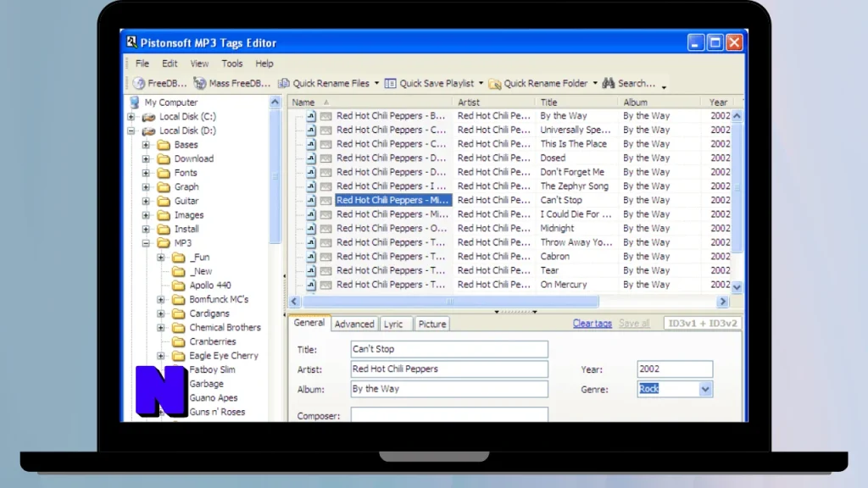This screenshot has width=868, height=488.
Task: Open the View menu
Action: (x=199, y=64)
